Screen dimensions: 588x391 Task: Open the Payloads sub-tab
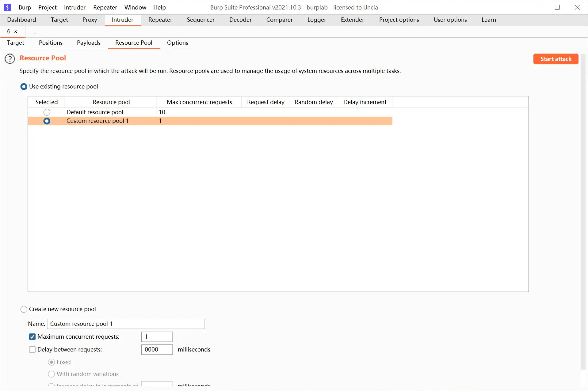point(89,43)
